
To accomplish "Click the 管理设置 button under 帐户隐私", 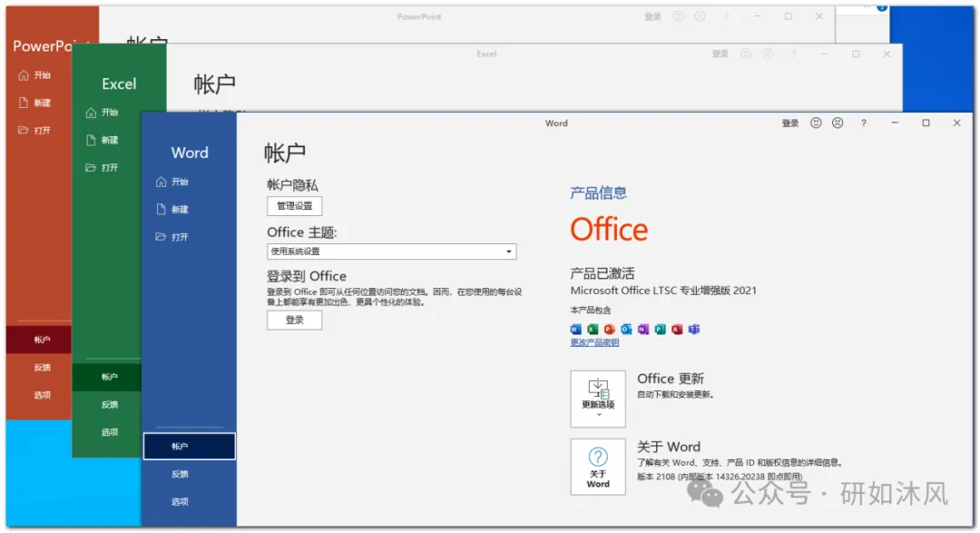I will [294, 206].
